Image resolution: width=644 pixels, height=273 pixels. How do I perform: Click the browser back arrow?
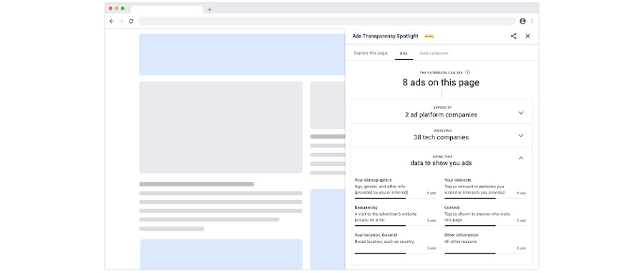click(x=112, y=21)
